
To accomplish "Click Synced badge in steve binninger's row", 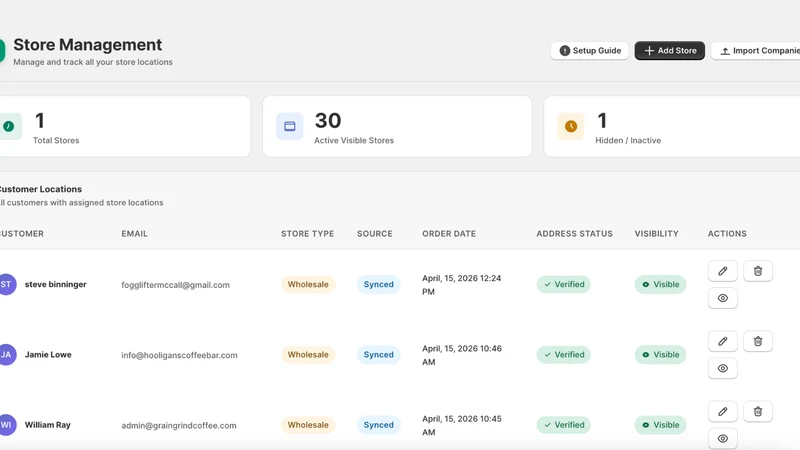I will [x=378, y=284].
